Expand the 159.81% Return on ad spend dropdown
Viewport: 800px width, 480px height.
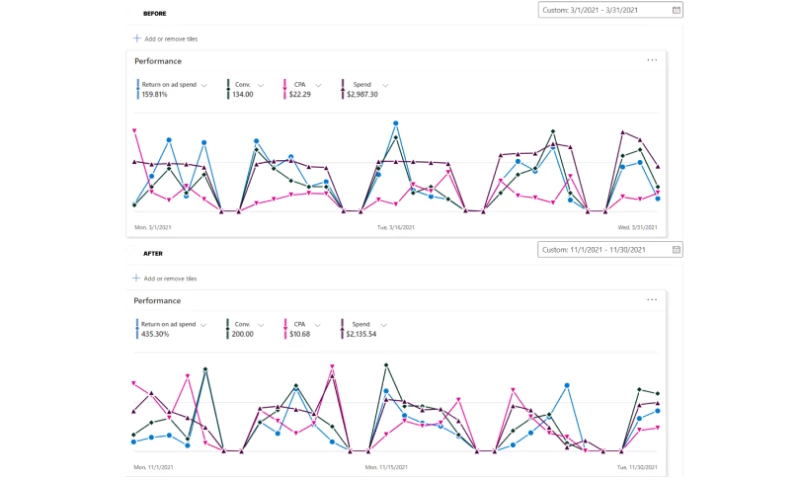pyautogui.click(x=204, y=85)
